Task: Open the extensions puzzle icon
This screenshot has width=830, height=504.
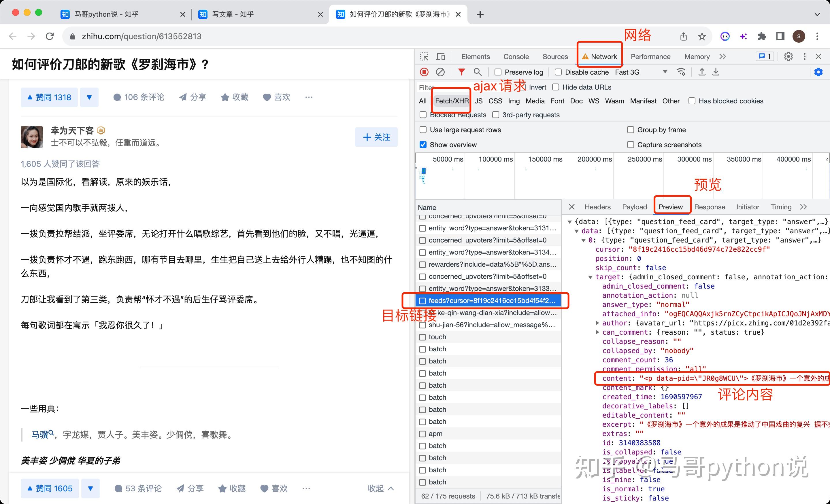Action: (x=762, y=36)
